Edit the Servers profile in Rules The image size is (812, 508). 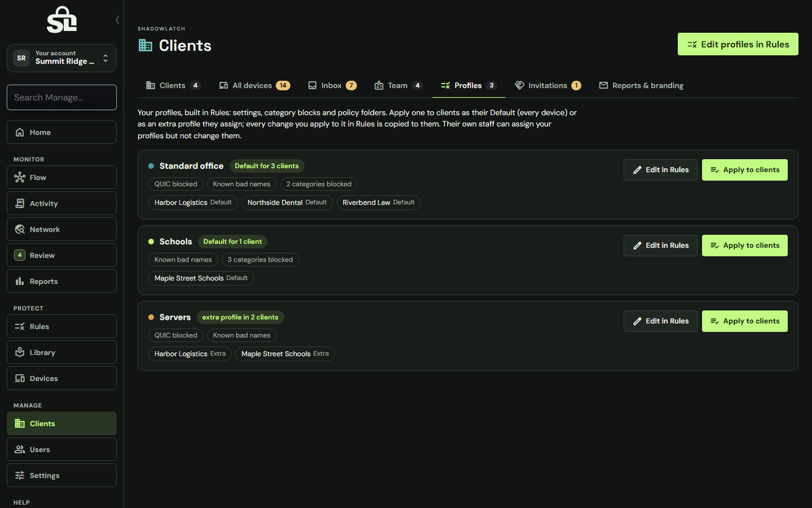[660, 321]
